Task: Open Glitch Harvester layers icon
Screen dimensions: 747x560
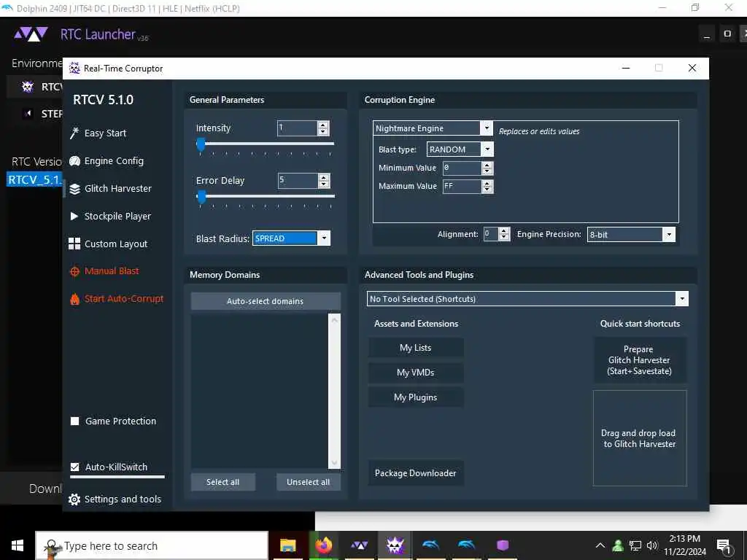Action: pos(74,189)
